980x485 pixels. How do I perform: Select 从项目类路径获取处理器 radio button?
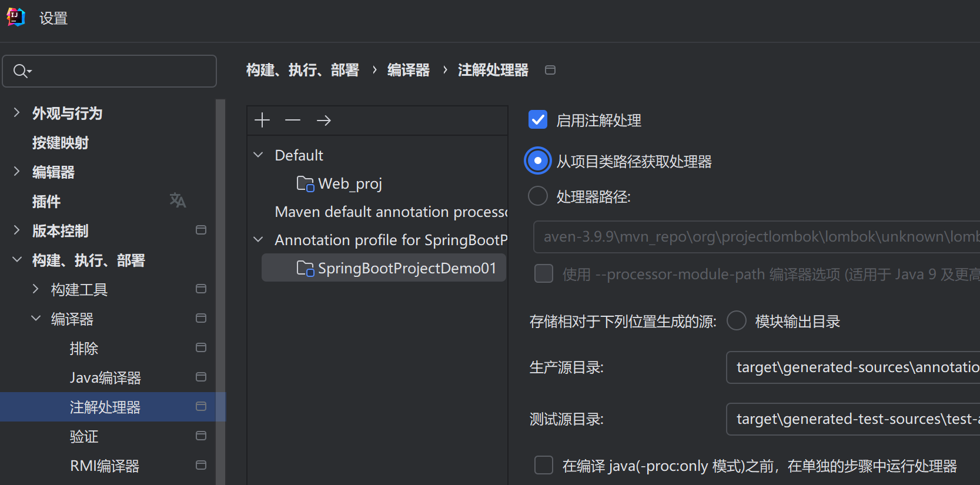[538, 161]
